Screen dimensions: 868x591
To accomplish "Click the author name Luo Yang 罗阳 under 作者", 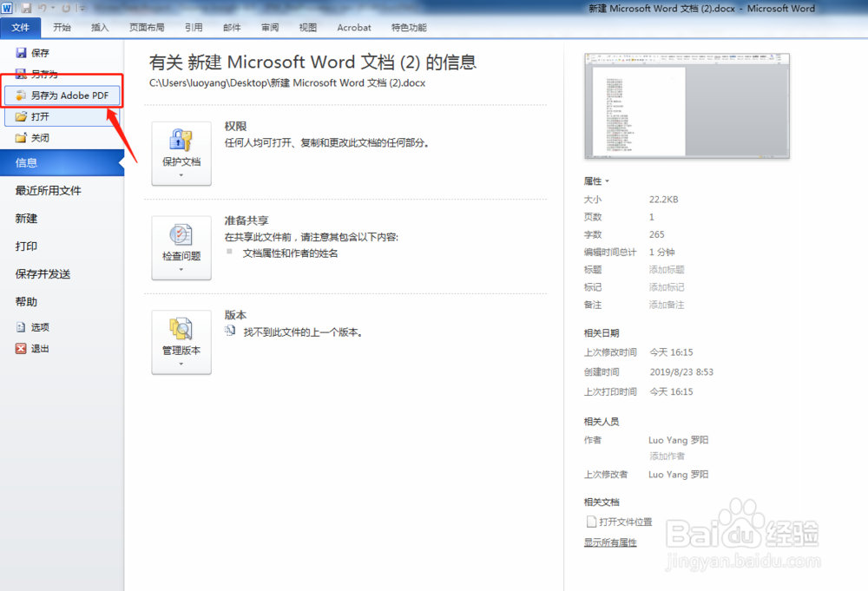I will point(678,440).
